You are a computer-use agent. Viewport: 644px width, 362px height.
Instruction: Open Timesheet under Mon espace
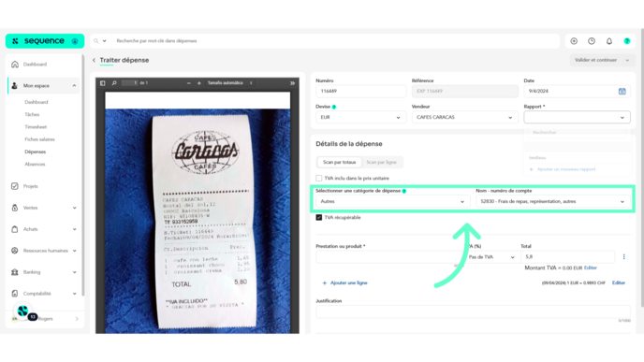coord(36,127)
